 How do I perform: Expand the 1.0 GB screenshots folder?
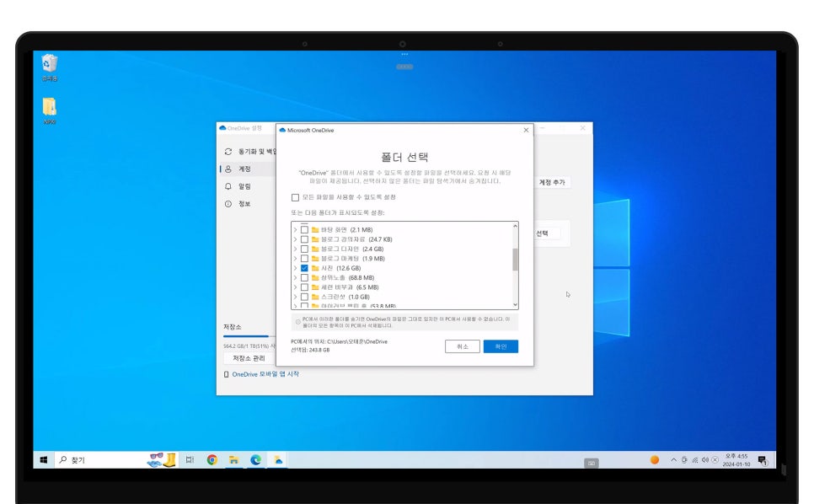296,297
